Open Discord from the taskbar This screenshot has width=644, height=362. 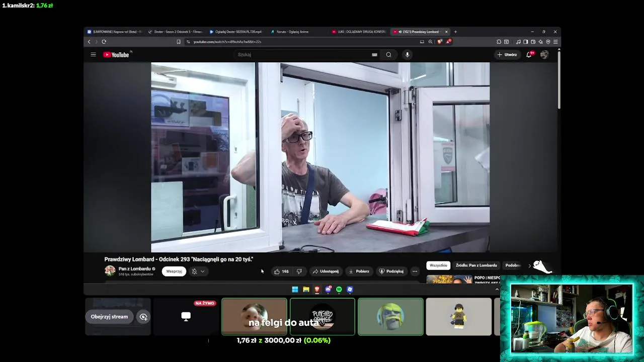(x=328, y=289)
